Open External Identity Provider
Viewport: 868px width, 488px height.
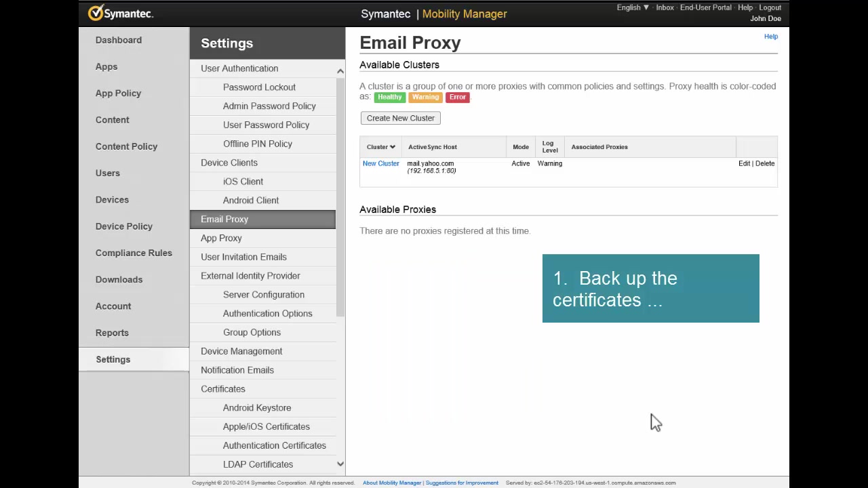click(250, 276)
